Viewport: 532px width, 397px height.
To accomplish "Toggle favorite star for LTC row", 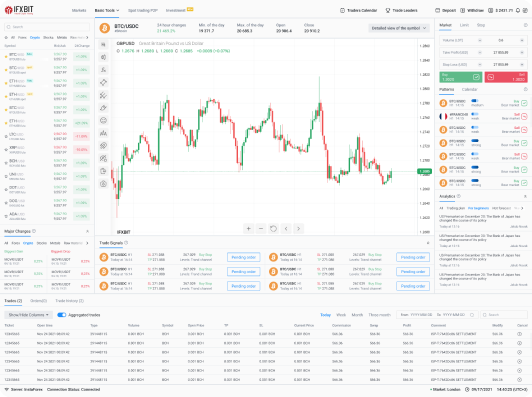I will [x=6, y=136].
